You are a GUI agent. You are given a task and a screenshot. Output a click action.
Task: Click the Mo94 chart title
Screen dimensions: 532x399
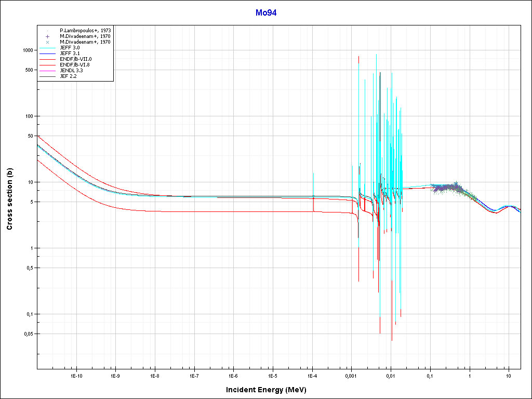(265, 13)
